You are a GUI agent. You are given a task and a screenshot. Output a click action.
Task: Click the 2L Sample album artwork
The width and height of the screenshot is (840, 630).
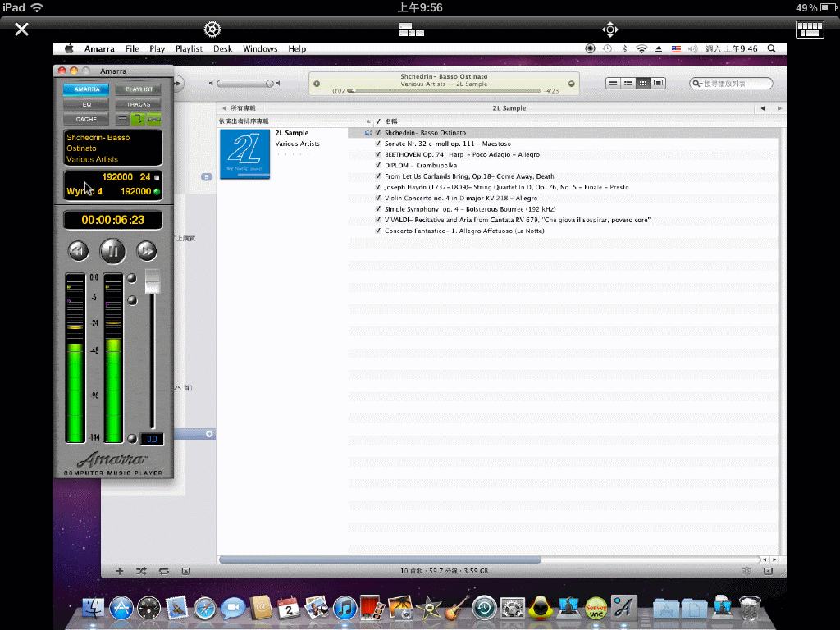coord(244,154)
